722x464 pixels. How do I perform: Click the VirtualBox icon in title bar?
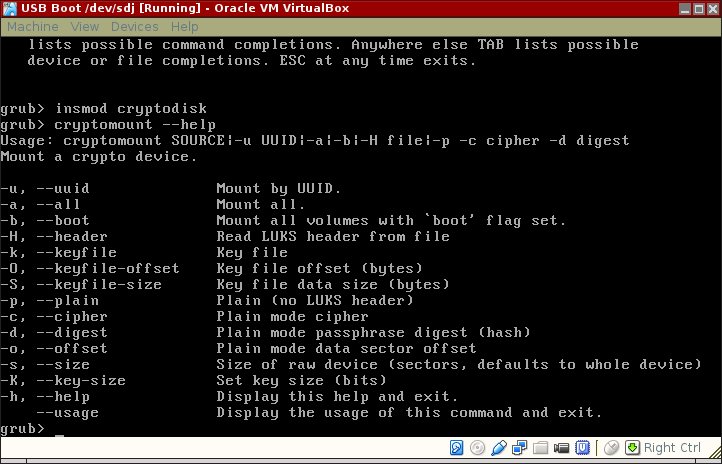coord(10,8)
